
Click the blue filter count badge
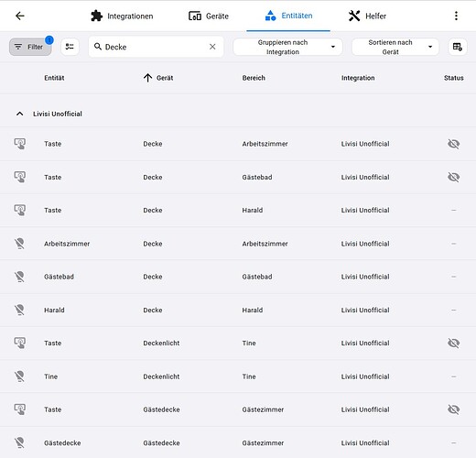click(x=49, y=40)
